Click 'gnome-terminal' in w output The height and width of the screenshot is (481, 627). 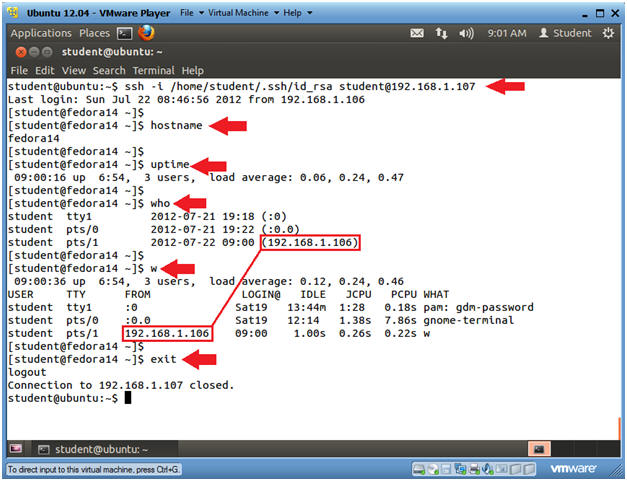469,321
